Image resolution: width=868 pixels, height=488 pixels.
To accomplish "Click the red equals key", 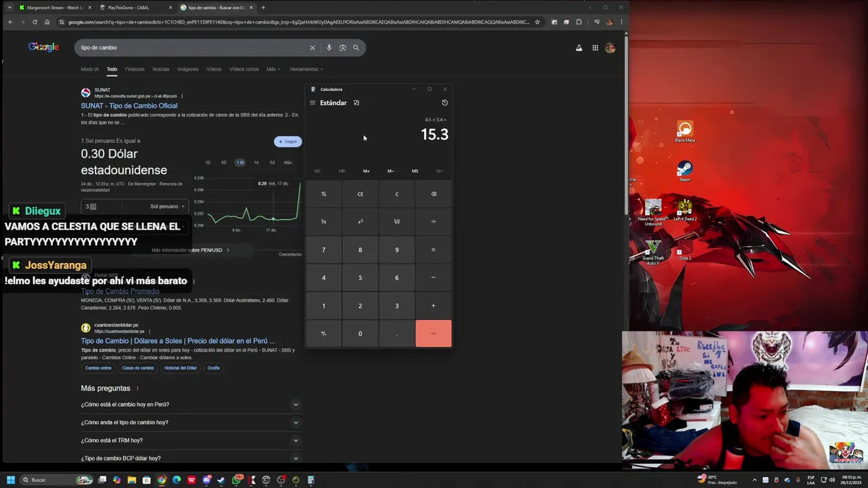I will [433, 333].
